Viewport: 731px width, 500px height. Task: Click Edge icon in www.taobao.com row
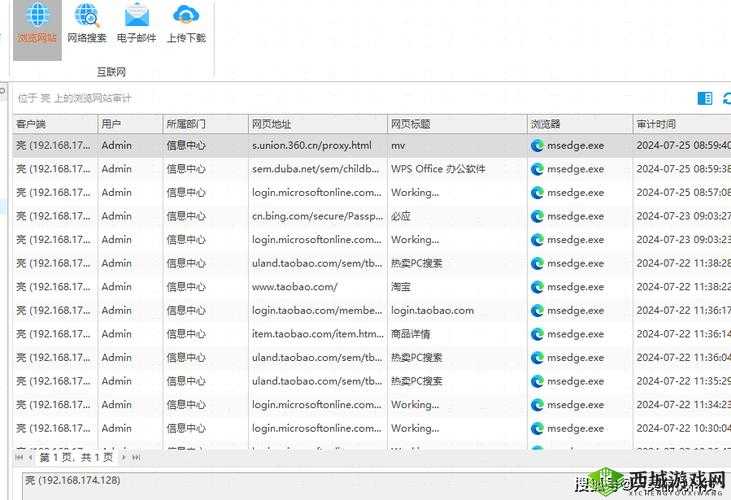[537, 287]
